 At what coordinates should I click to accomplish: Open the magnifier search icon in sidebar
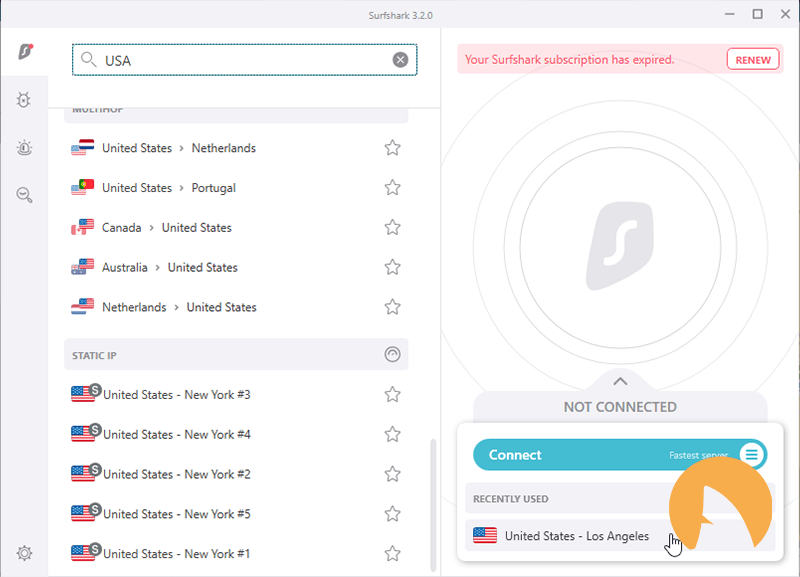point(24,195)
